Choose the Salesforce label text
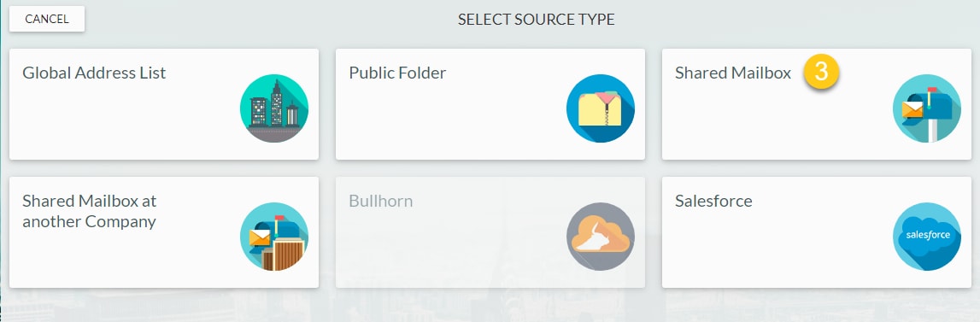Viewport: 980px width, 322px height. coord(713,202)
